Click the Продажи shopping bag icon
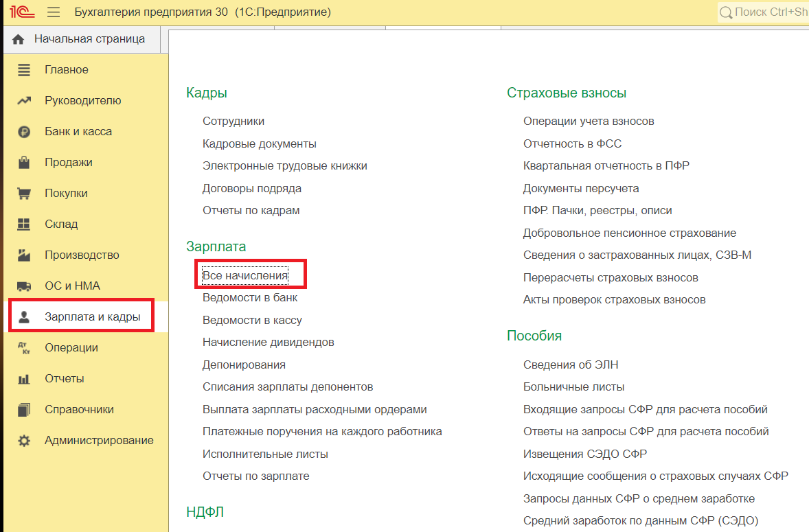The image size is (809, 532). point(24,163)
